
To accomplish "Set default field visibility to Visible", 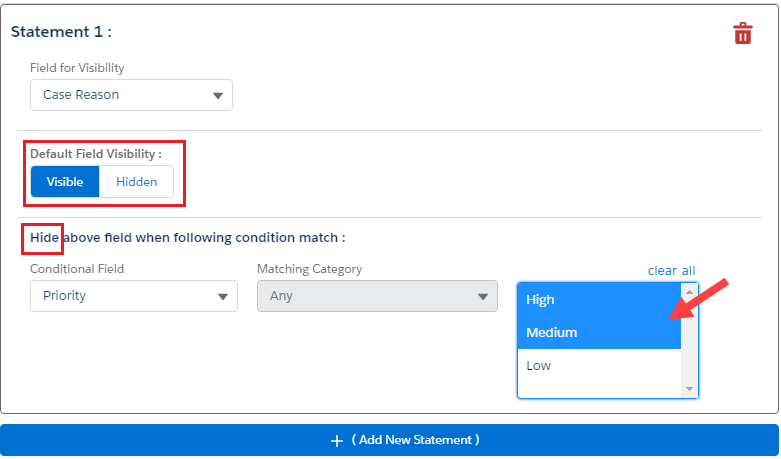I will (65, 182).
